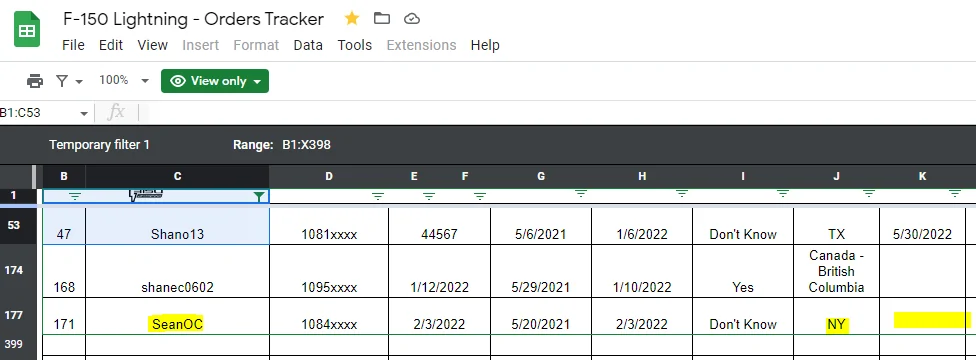Select the 1/12/2022 cell

point(439,271)
